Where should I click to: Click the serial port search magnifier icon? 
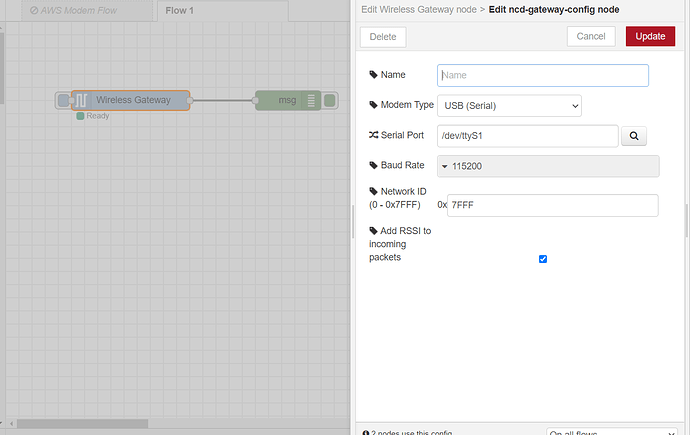click(x=634, y=136)
